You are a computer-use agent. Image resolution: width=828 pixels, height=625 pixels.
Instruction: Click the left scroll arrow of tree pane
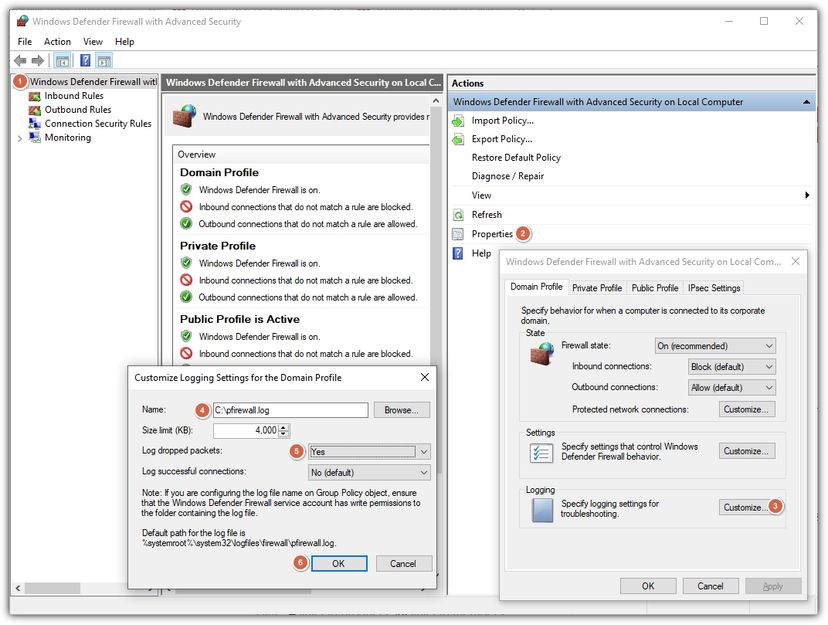[x=18, y=588]
